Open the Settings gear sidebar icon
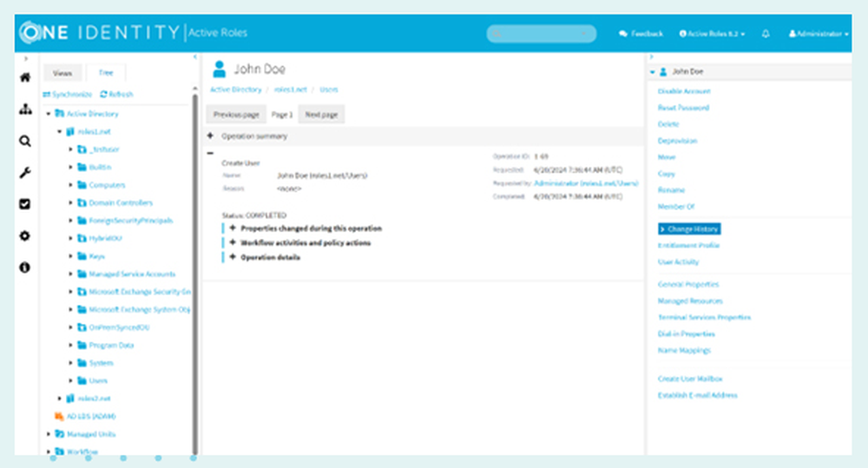868x468 pixels. coord(25,236)
